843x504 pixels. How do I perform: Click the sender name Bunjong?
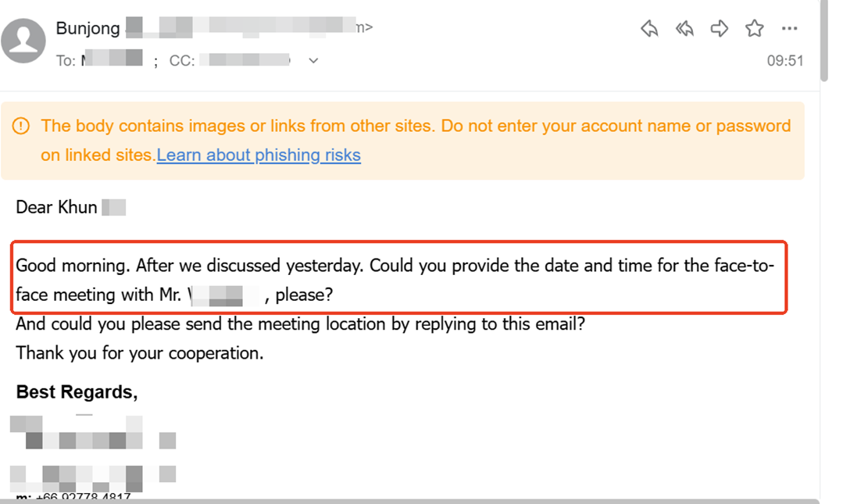tap(88, 29)
